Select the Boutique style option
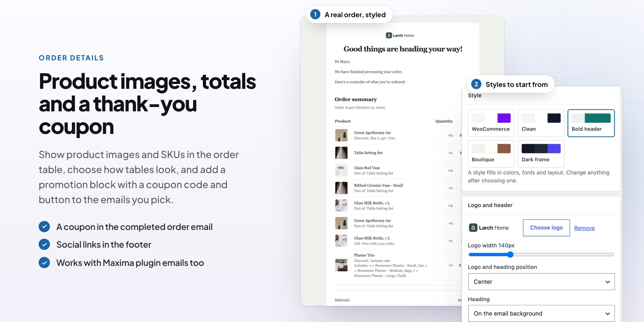 pyautogui.click(x=491, y=154)
